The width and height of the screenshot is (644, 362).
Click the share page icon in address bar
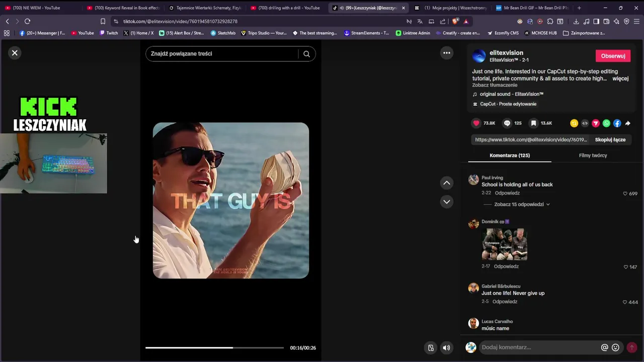[443, 21]
